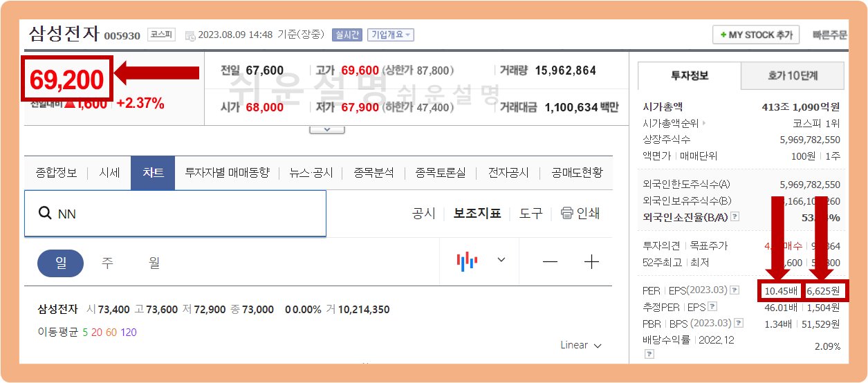The image size is (868, 383).
Task: Open chart type dropdown chevron
Action: click(x=501, y=260)
